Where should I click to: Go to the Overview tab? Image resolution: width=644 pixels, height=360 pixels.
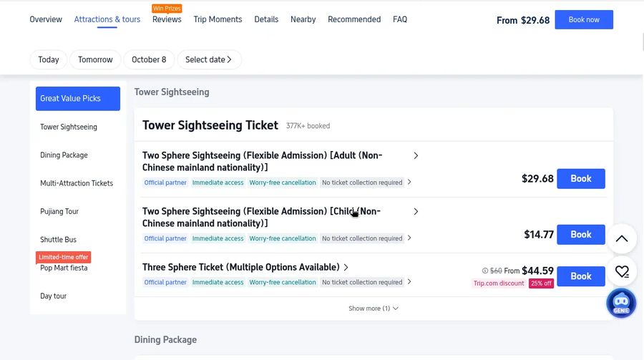46,19
